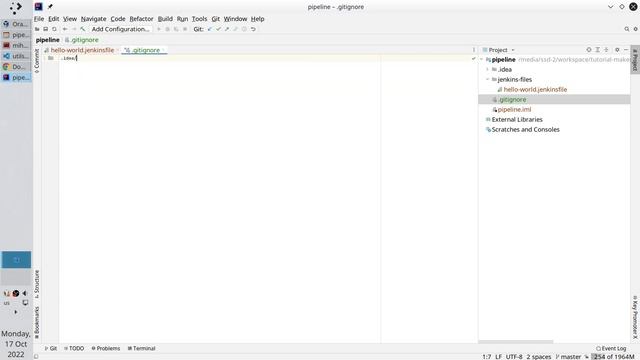The width and height of the screenshot is (640, 360).
Task: Select hello-world.jenkinsfile in Project tree
Action: 535,89
